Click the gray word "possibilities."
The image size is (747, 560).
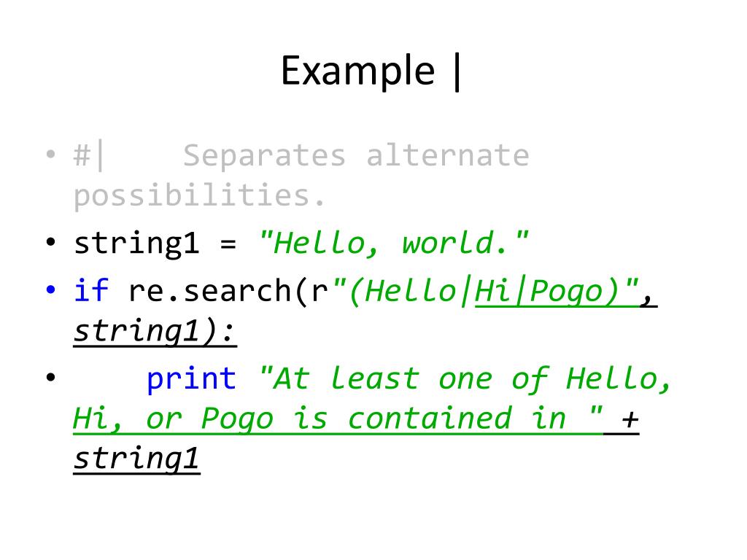click(x=200, y=195)
